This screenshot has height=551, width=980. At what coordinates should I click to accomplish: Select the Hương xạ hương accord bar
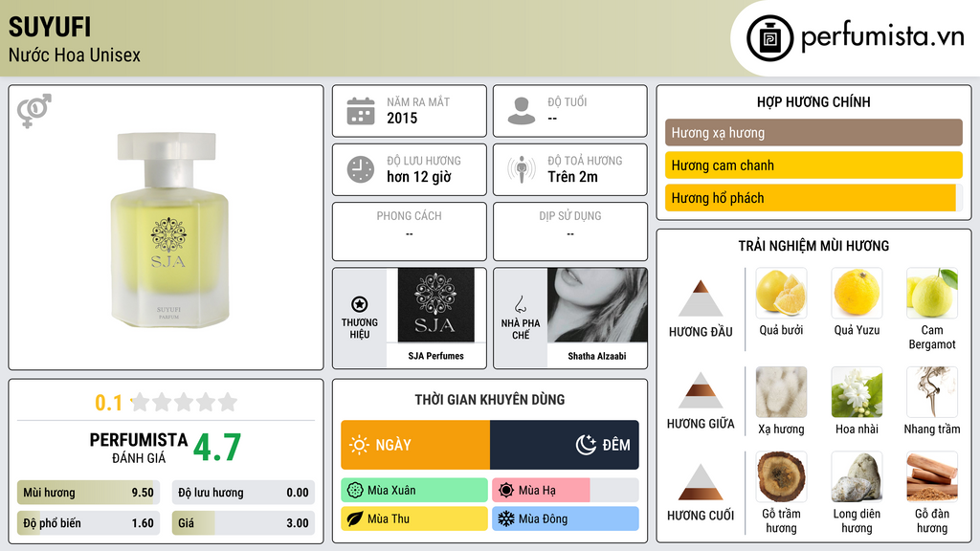tap(813, 132)
